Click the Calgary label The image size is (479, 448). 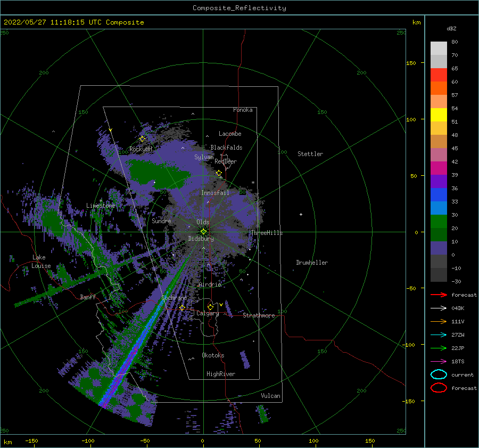[x=208, y=313]
